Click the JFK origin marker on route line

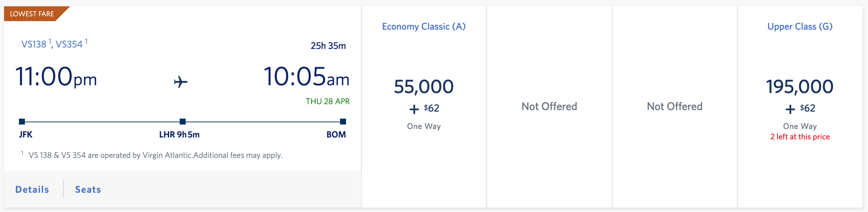22,122
